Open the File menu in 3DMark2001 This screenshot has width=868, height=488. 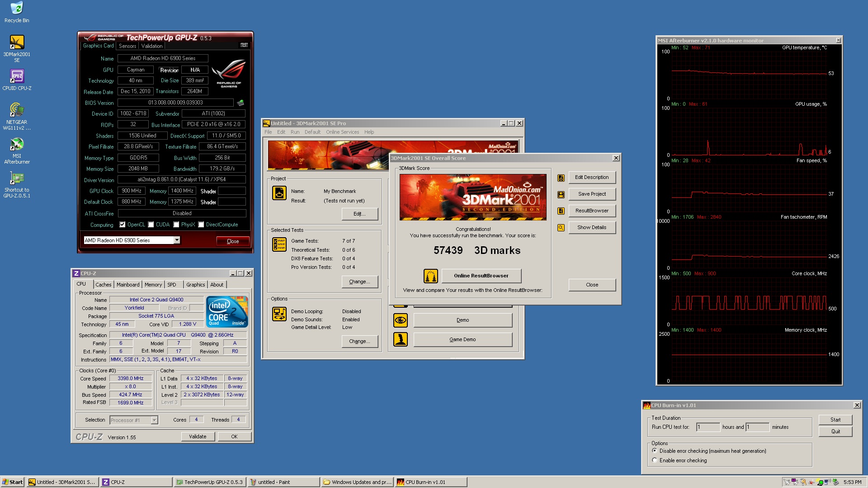(268, 132)
